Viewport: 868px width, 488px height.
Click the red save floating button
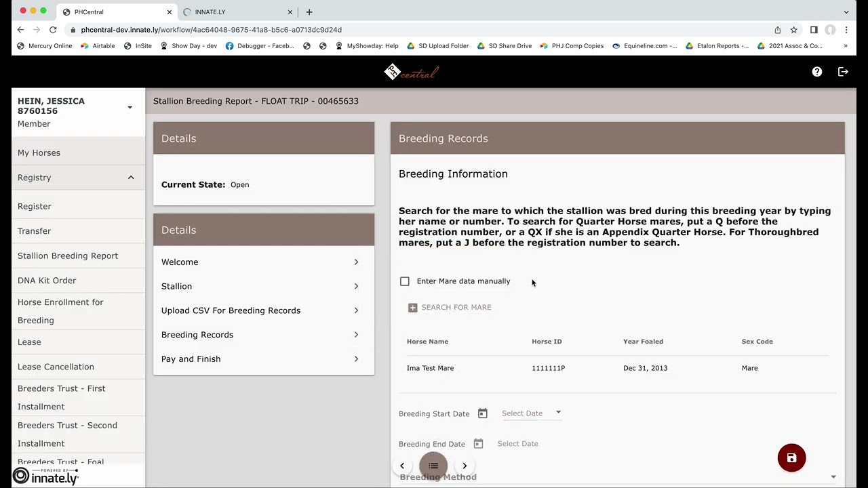(x=791, y=458)
